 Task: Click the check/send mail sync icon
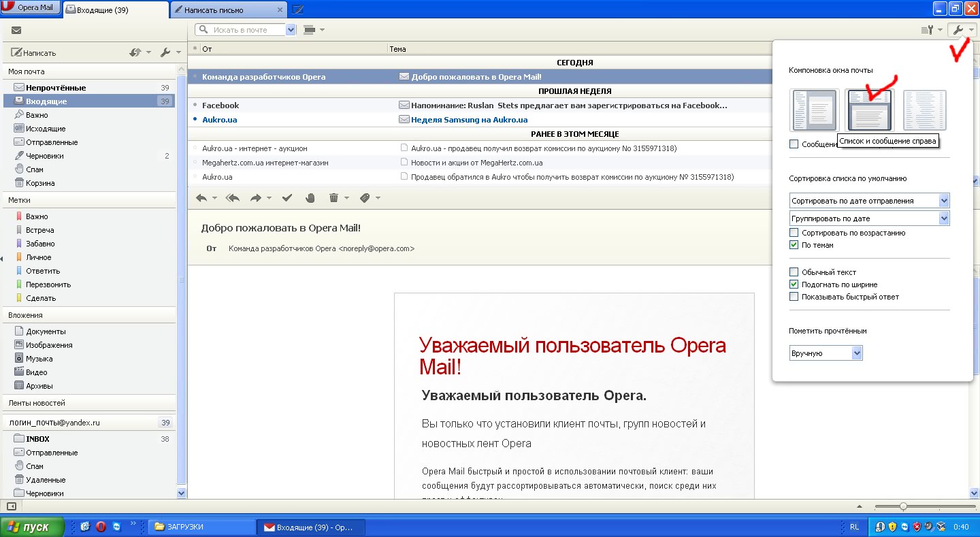pyautogui.click(x=135, y=52)
